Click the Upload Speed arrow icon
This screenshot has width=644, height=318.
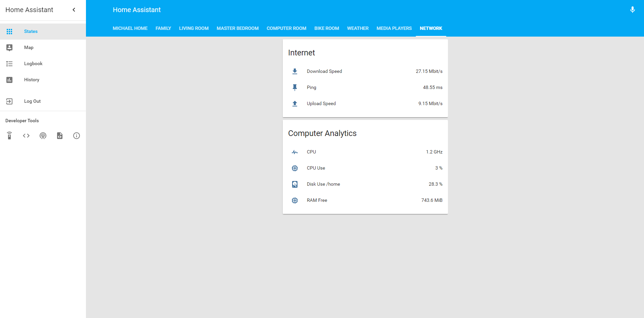pos(295,103)
